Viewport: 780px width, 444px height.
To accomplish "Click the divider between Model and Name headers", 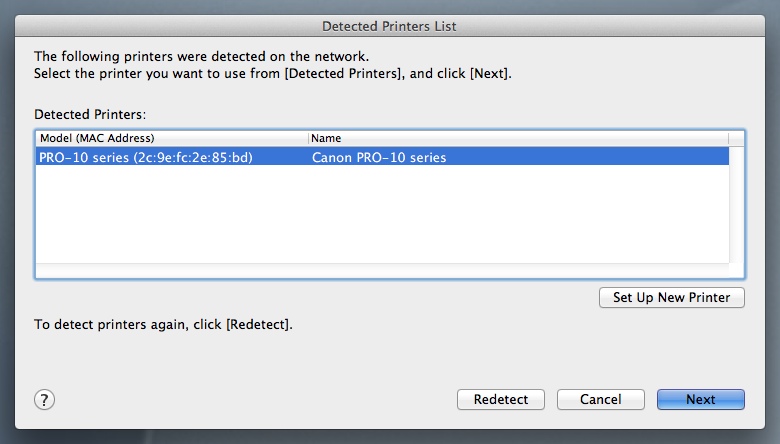I will click(308, 137).
